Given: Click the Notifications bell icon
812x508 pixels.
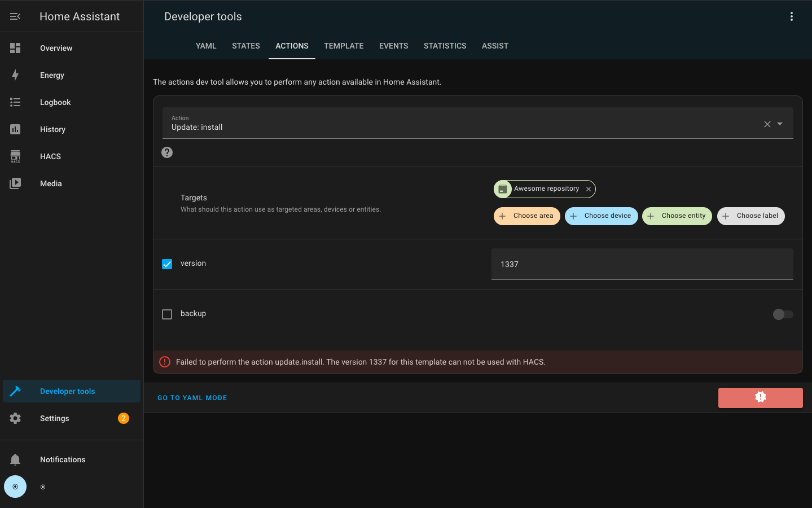Looking at the screenshot, I should 15,459.
